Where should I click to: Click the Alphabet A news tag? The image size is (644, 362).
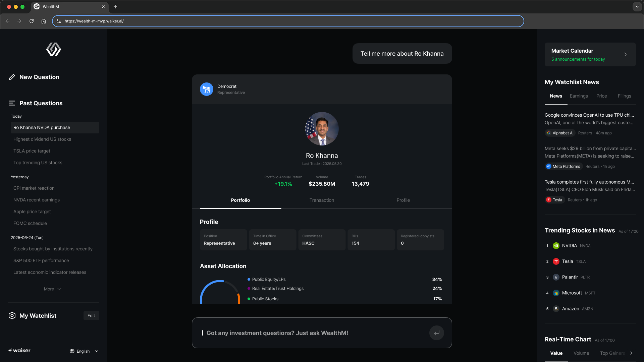coord(560,133)
